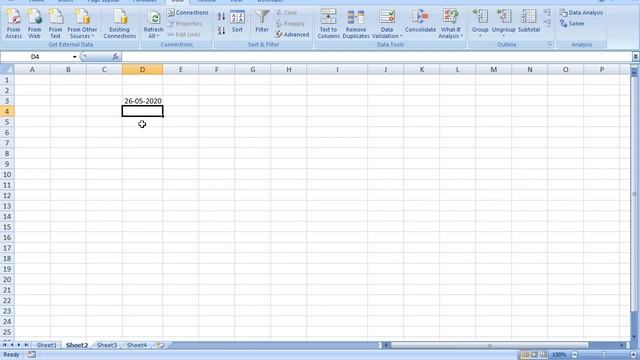Select the row 10 header
The height and width of the screenshot is (360, 640).
pyautogui.click(x=7, y=174)
